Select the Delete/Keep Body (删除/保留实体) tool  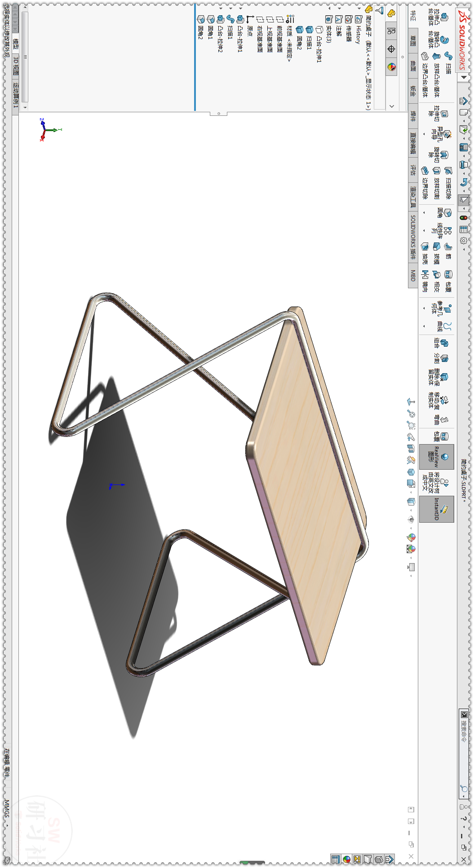[438, 377]
